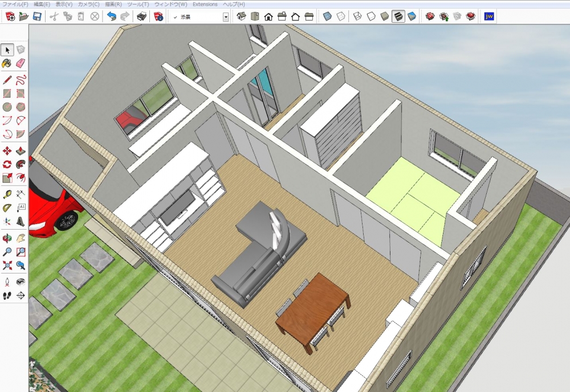This screenshot has height=392, width=570.
Task: Switch to the Iso view
Action: [241, 17]
